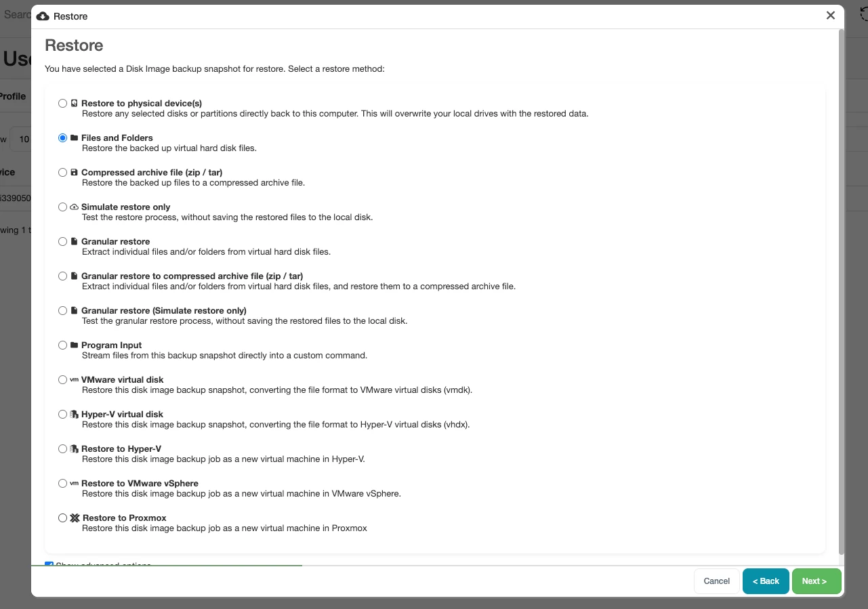Click the dialog's vertical scrollbar

click(x=842, y=291)
